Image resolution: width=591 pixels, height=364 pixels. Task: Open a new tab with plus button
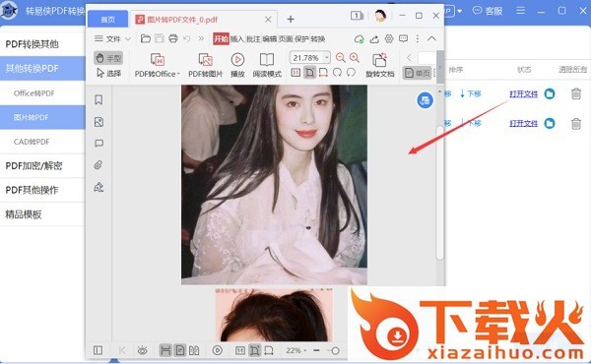coord(291,19)
